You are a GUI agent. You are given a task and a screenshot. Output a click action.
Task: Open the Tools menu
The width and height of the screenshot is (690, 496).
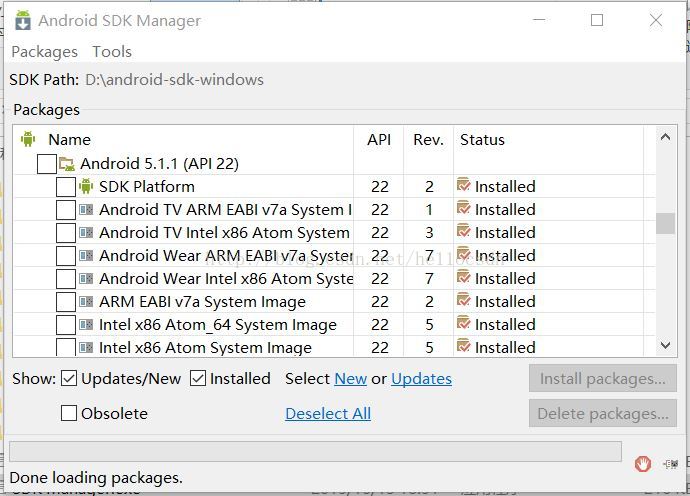point(112,51)
